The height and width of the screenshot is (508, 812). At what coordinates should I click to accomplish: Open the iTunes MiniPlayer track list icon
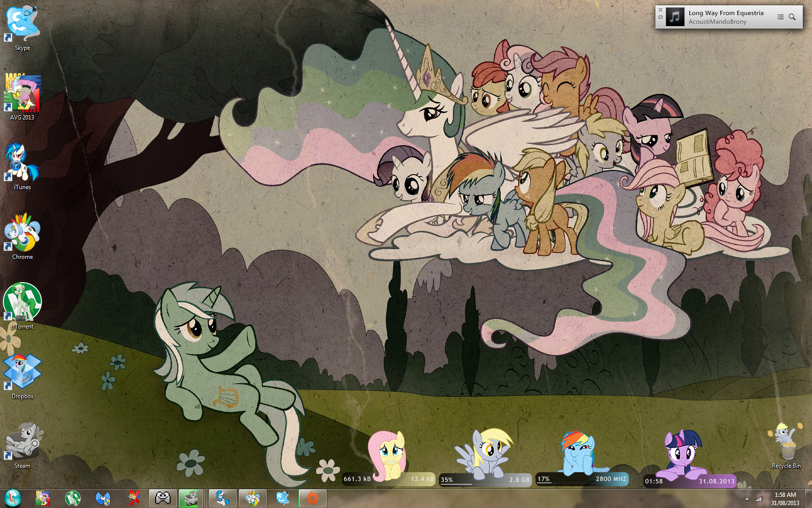780,17
